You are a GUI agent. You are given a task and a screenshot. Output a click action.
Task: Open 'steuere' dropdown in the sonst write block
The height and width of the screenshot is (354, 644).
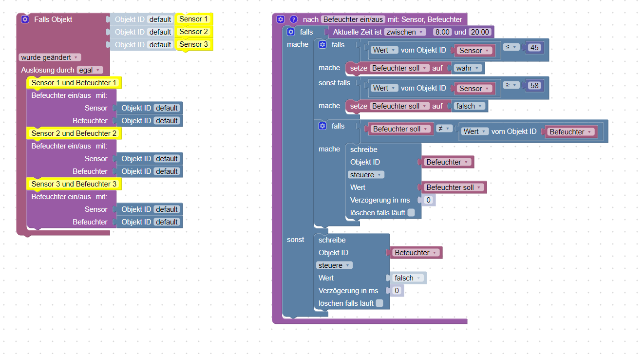pos(334,265)
